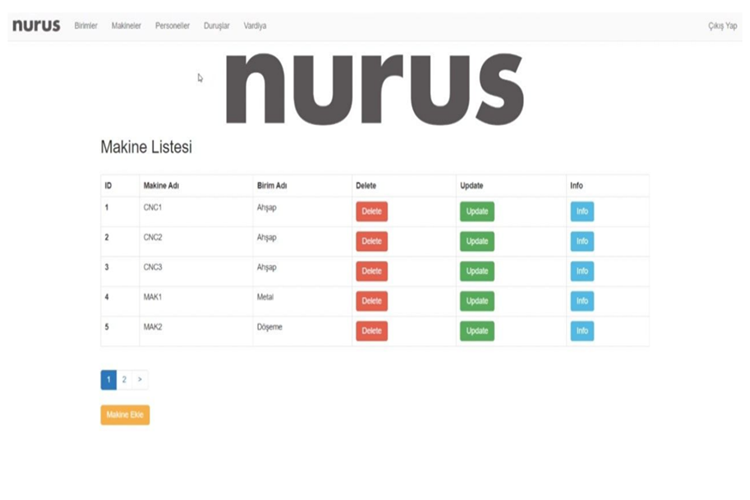Viewport: 750px width, 500px height.
Task: Click the Makine Ekle button
Action: [x=125, y=415]
